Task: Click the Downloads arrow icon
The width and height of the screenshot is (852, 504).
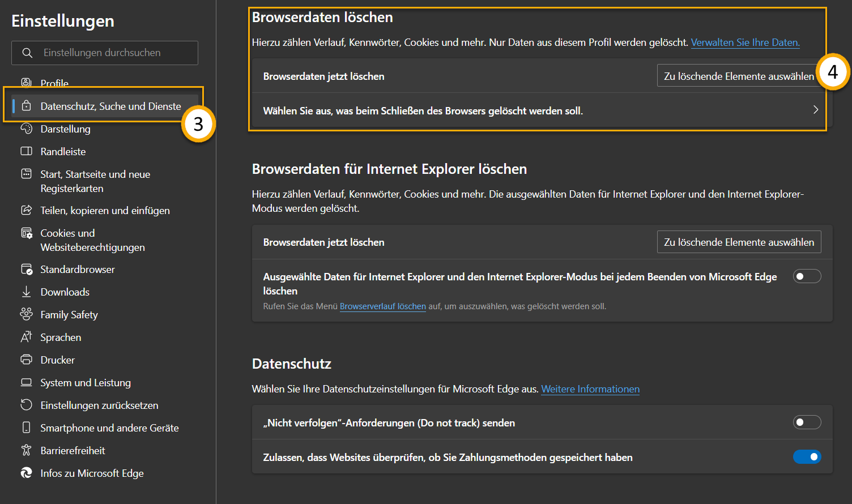Action: coord(26,292)
